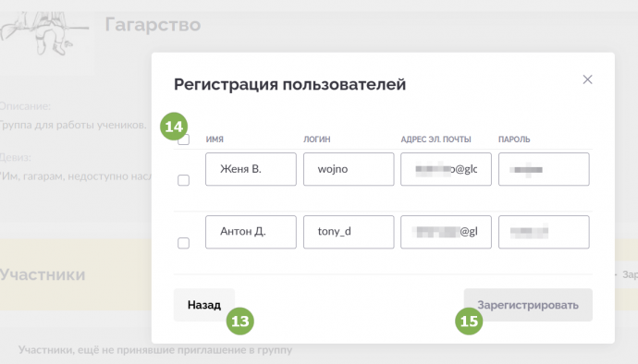Screen dimensions: 638x364
Task: Click the Назад button
Action: pos(204,305)
